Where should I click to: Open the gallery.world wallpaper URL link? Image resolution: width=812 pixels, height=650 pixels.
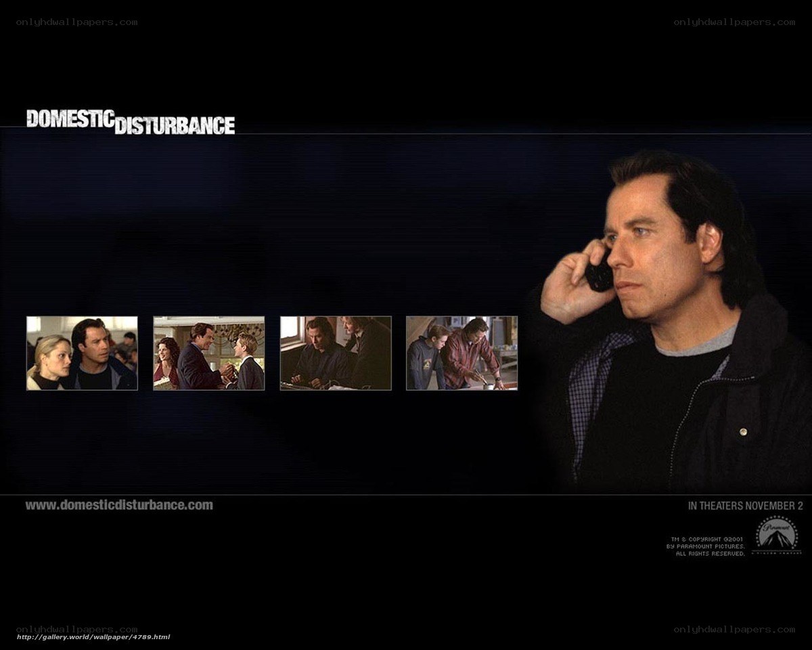(x=93, y=637)
